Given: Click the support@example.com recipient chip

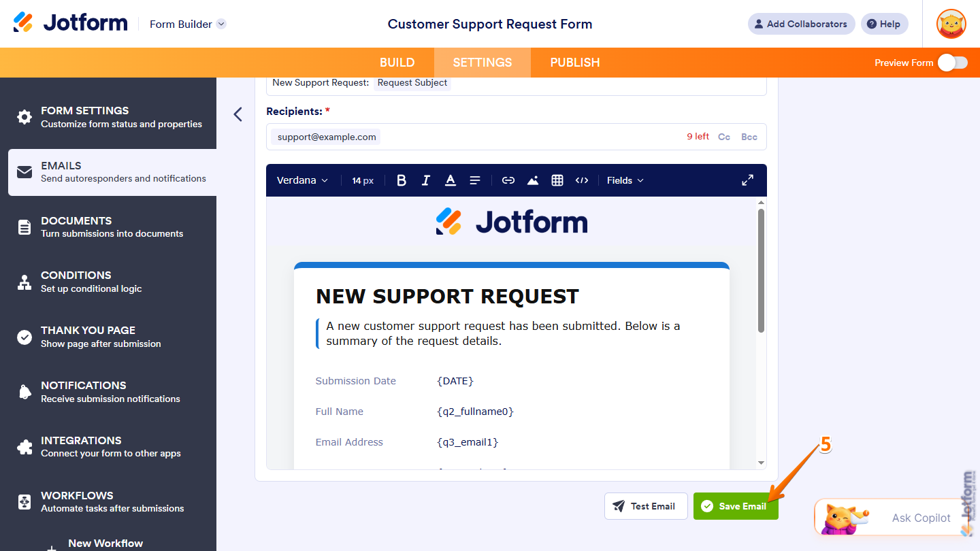Looking at the screenshot, I should click(327, 137).
